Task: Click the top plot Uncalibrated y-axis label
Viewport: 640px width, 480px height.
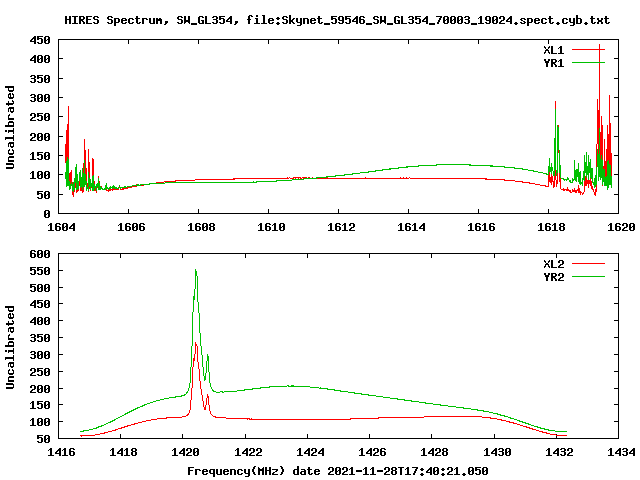Action: (10, 127)
